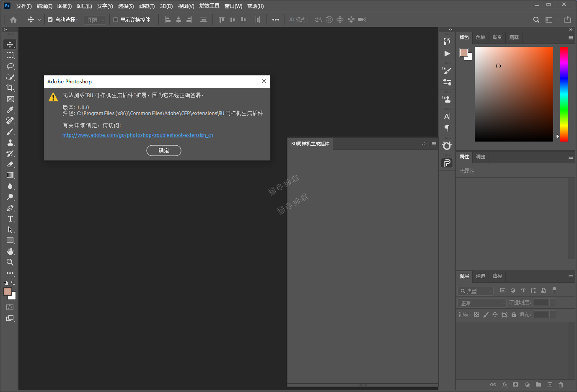Select the Horizontal Type tool
Viewport: 577px width, 392px height.
tap(10, 219)
